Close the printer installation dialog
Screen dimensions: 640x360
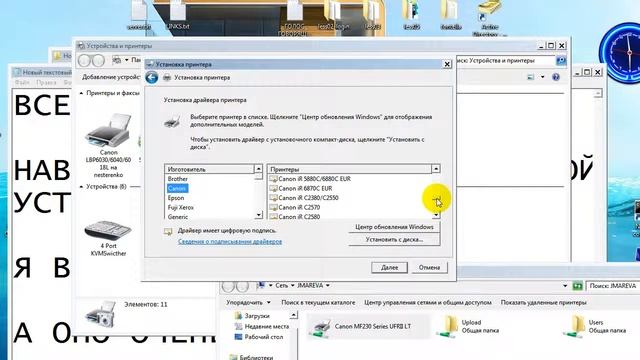(x=447, y=64)
